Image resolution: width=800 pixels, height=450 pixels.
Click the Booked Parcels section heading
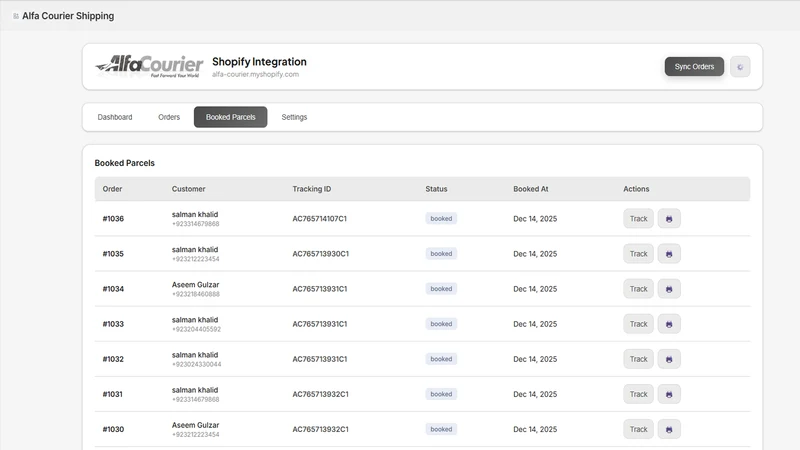coord(124,163)
